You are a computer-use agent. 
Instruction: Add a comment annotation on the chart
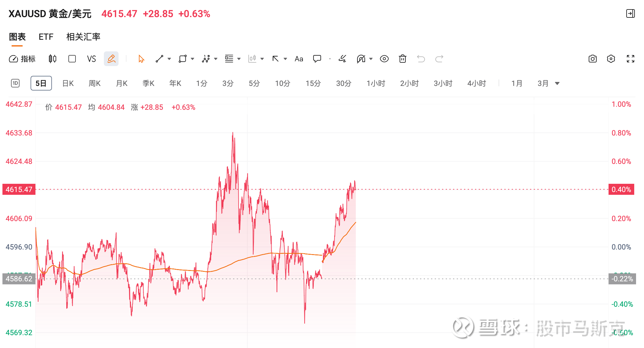[x=317, y=59]
